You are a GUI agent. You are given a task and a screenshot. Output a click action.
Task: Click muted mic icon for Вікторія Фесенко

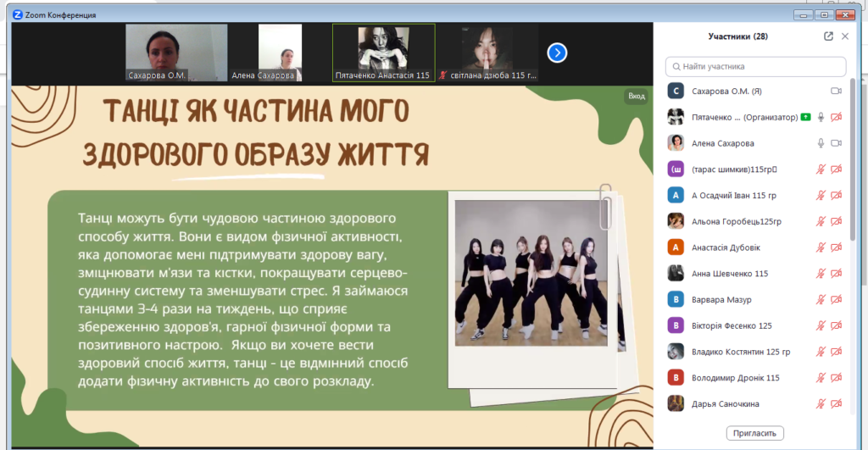coord(821,325)
